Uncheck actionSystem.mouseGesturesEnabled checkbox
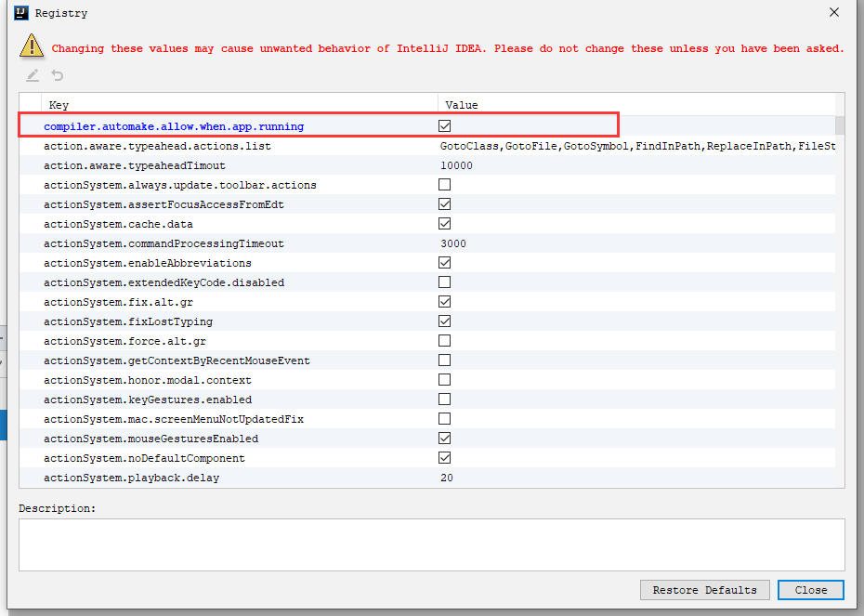864x616 pixels. (445, 439)
